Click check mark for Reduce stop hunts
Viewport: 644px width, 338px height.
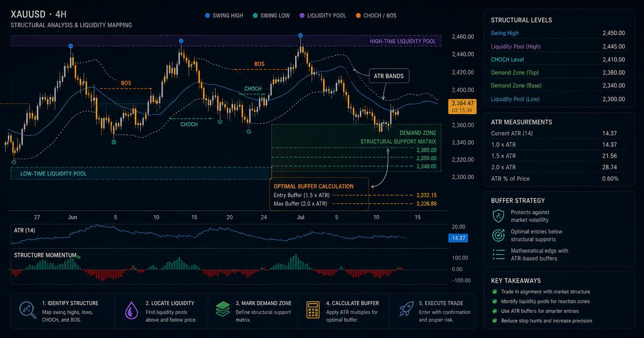494,321
